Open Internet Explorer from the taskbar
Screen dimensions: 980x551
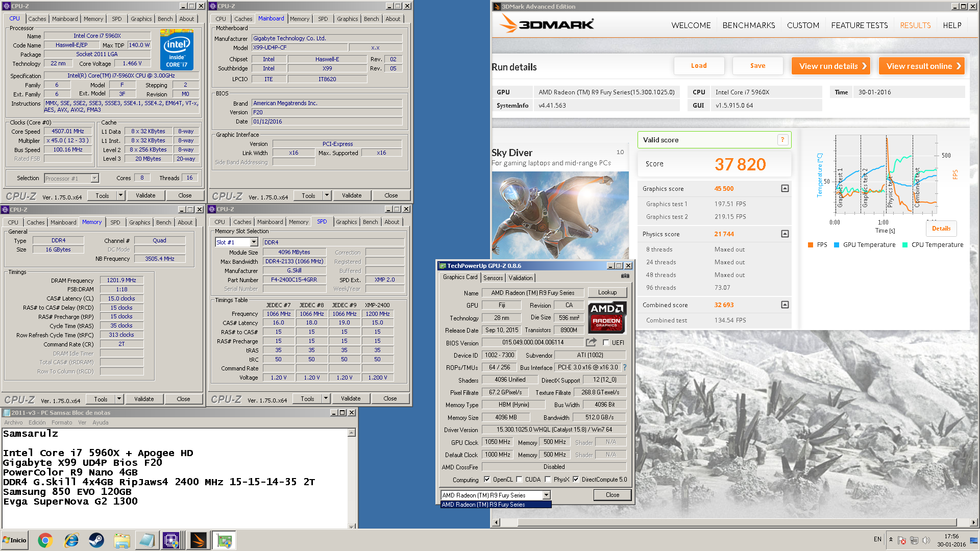coord(71,540)
